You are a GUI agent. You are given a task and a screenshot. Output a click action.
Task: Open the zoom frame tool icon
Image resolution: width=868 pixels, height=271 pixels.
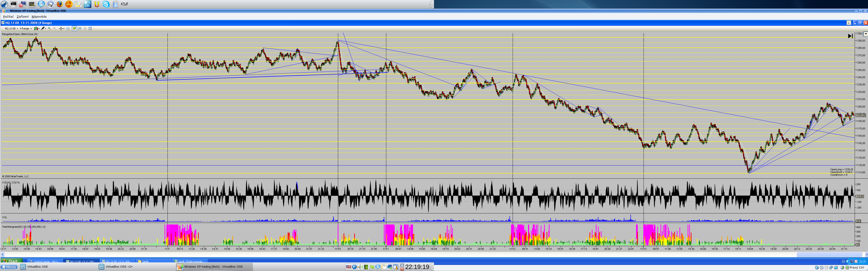tap(68, 29)
